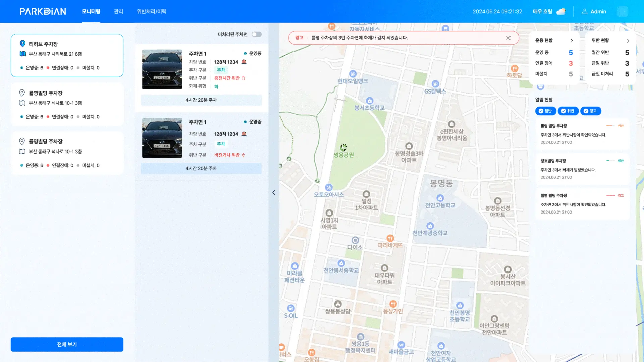Uncheck the 위반 notification filter
The image size is (644, 362).
568,111
